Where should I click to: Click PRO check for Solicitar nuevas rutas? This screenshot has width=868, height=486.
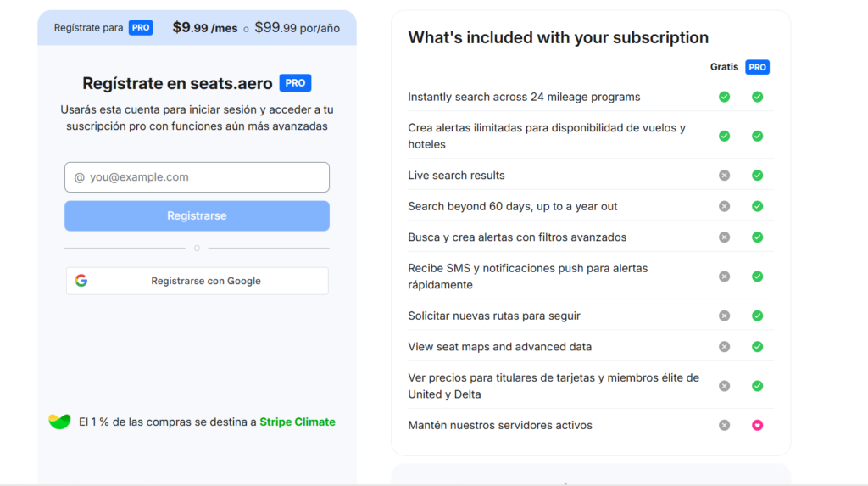click(x=757, y=316)
